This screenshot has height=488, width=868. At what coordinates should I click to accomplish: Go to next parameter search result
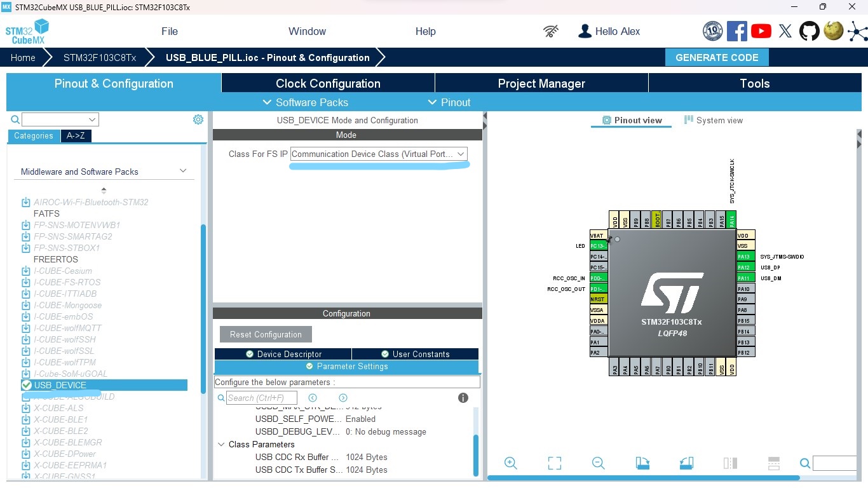(343, 398)
